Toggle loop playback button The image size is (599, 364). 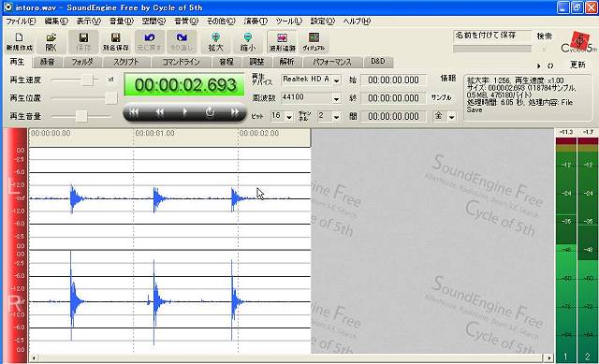tap(210, 112)
